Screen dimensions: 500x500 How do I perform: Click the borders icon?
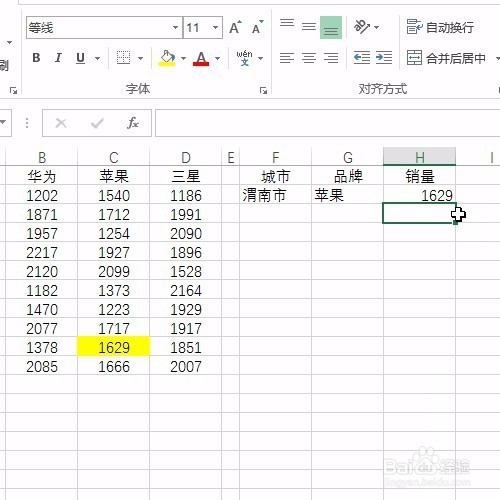pyautogui.click(x=123, y=58)
